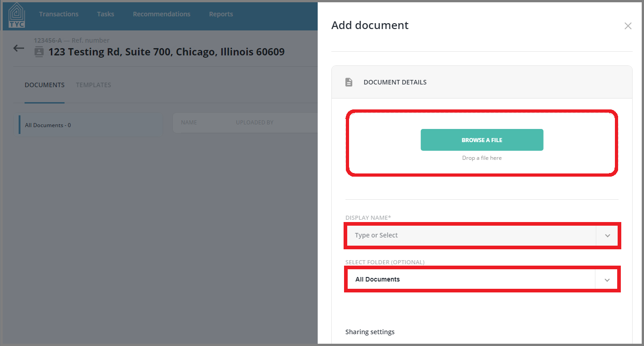The image size is (644, 346).
Task: Close the Add document panel
Action: (x=628, y=26)
